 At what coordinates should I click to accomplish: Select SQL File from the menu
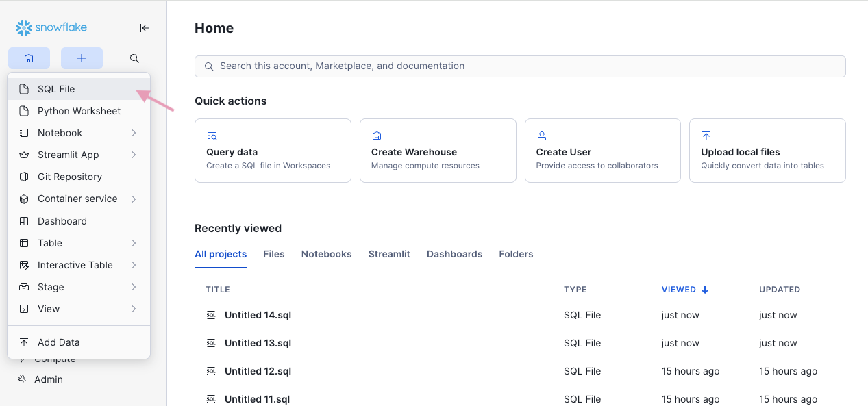coord(56,89)
